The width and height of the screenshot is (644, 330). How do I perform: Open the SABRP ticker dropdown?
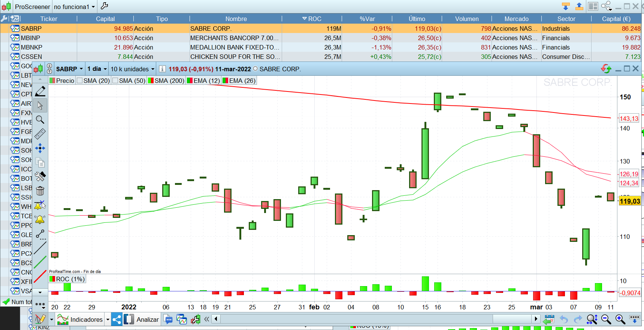coord(69,69)
